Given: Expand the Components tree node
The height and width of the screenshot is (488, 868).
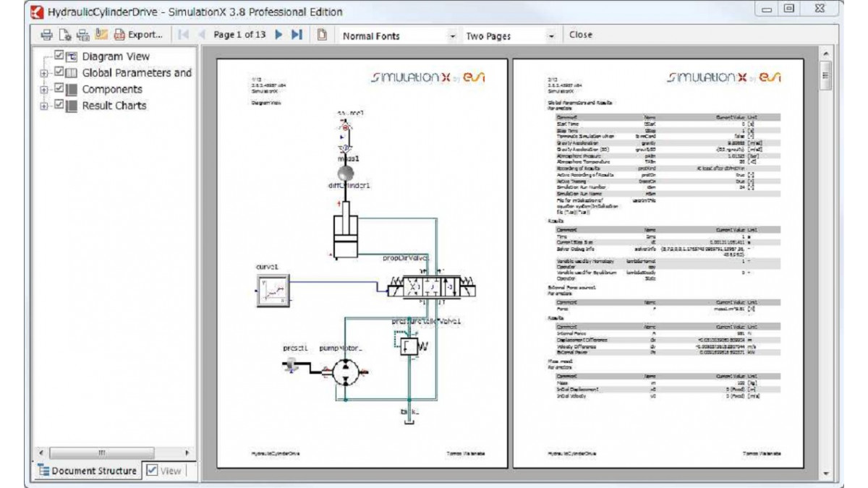Looking at the screenshot, I should pos(44,90).
